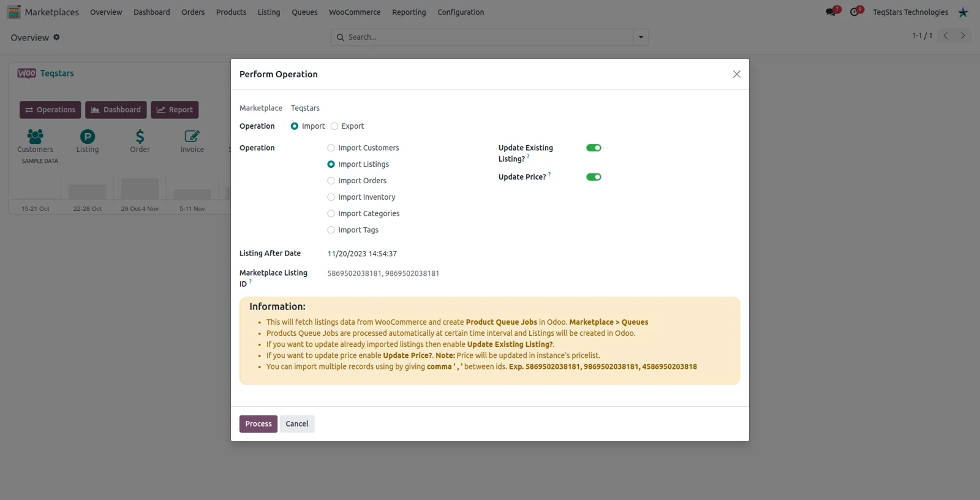Image resolution: width=980 pixels, height=500 pixels.
Task: Open the Products menu
Action: pyautogui.click(x=231, y=12)
